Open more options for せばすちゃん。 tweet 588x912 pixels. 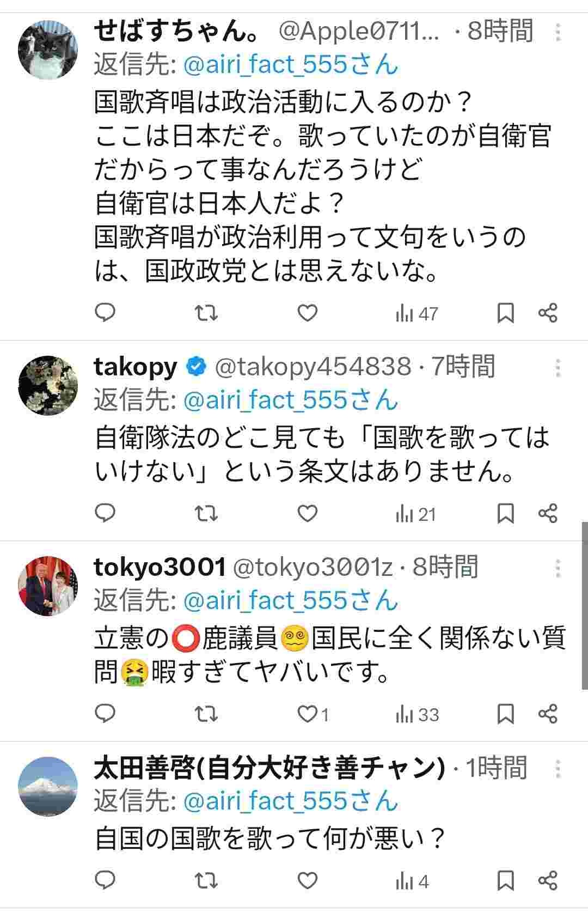pos(558,32)
